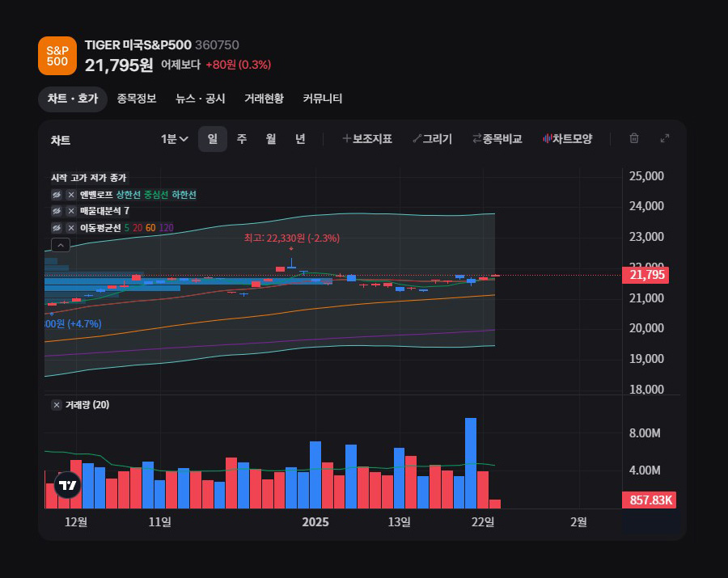Hide the 이동평균선 indicator via eye icon
728x578 pixels.
pyautogui.click(x=57, y=228)
